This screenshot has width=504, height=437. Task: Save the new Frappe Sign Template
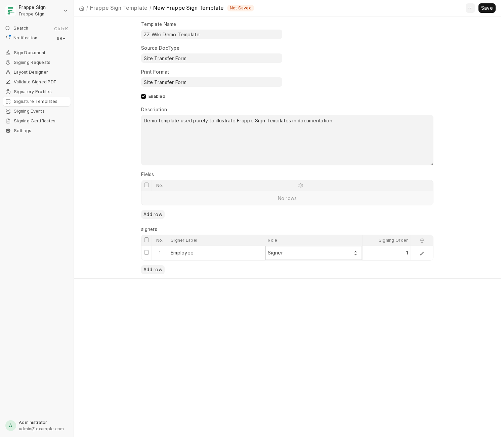[x=487, y=8]
